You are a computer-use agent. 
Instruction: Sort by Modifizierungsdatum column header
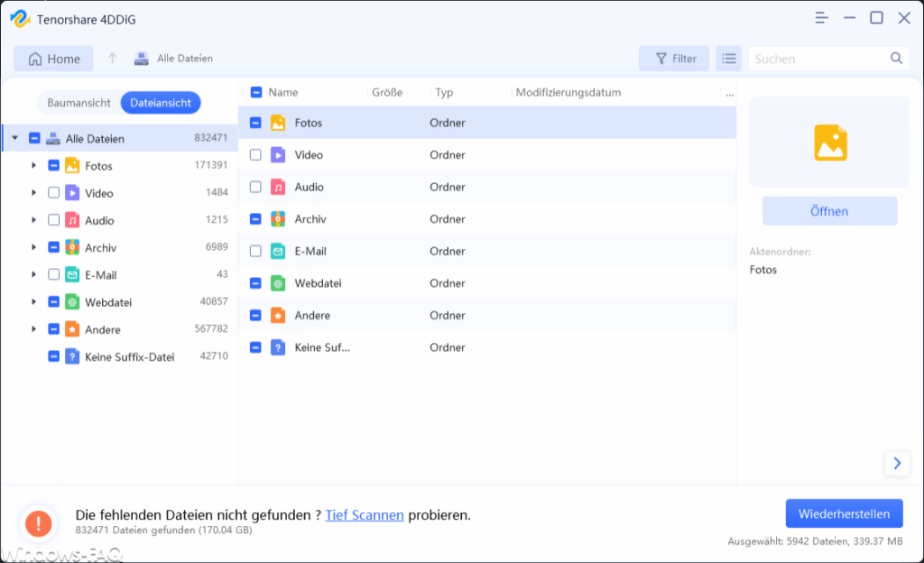click(568, 92)
